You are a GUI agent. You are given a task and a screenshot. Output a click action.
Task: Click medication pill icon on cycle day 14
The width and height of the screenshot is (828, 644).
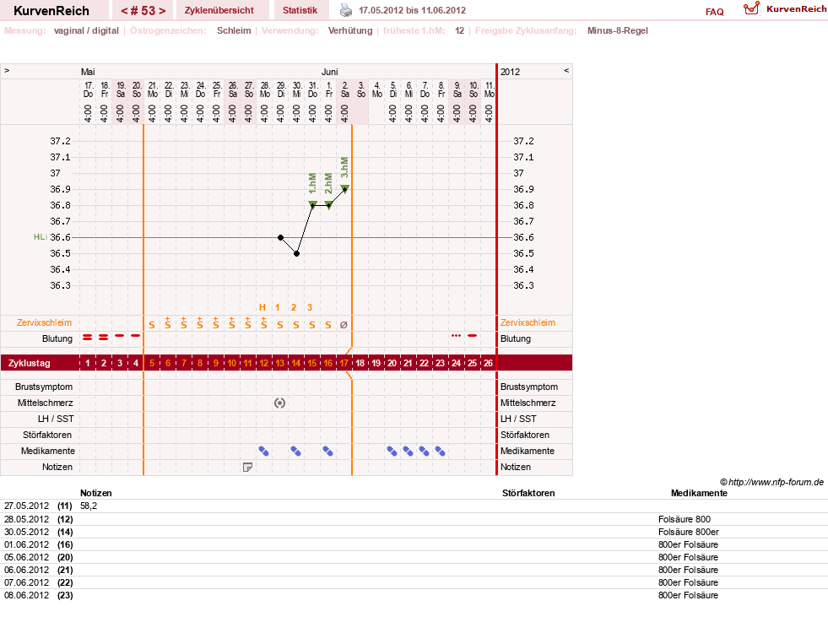[x=295, y=452]
